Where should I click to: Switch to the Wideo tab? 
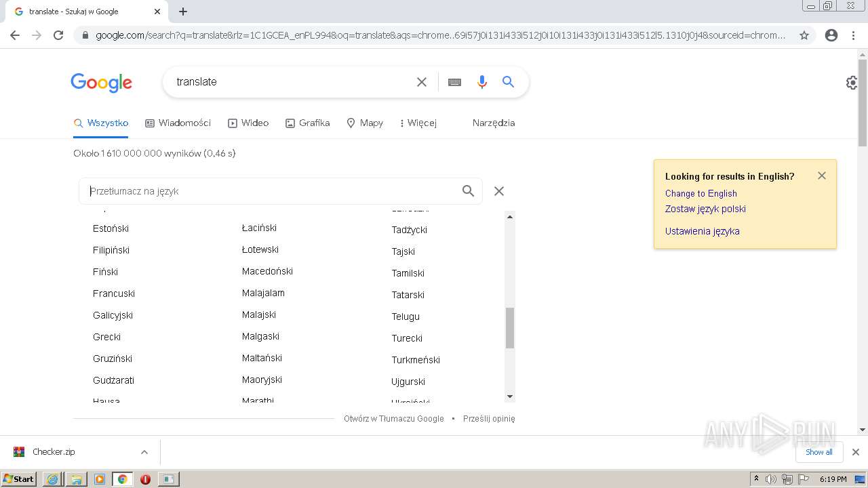(x=248, y=123)
